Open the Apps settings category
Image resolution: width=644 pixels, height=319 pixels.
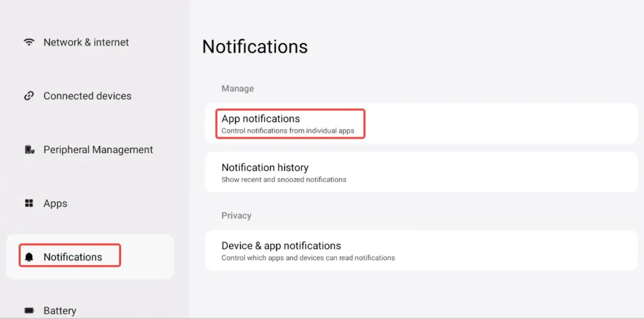point(55,203)
